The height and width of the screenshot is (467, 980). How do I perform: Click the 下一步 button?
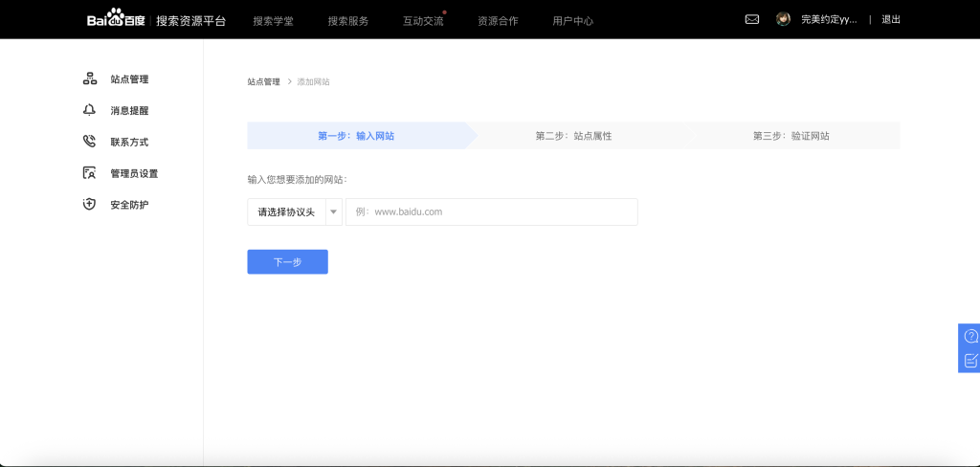tap(287, 262)
